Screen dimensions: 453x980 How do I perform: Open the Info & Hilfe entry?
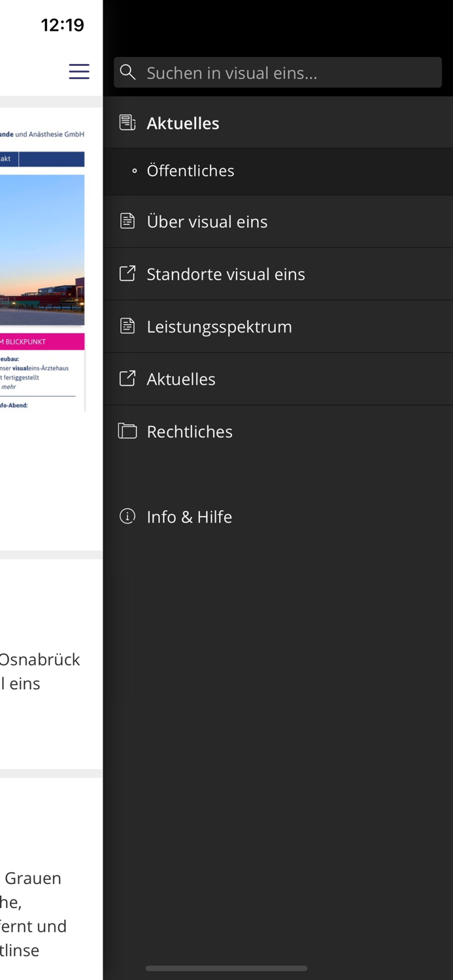tap(189, 517)
